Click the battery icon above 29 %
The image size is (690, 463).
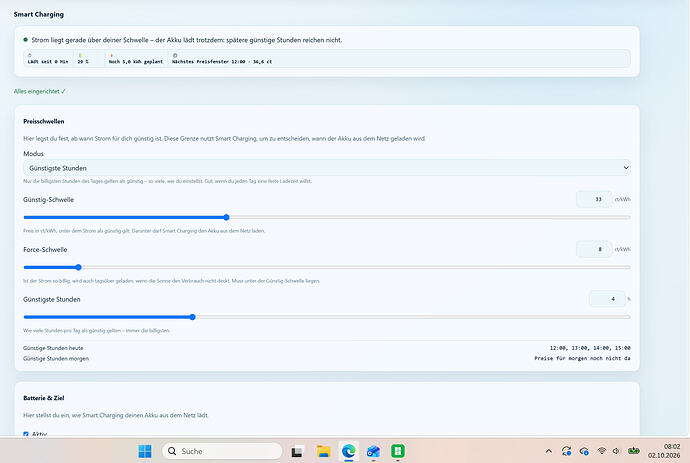click(80, 55)
